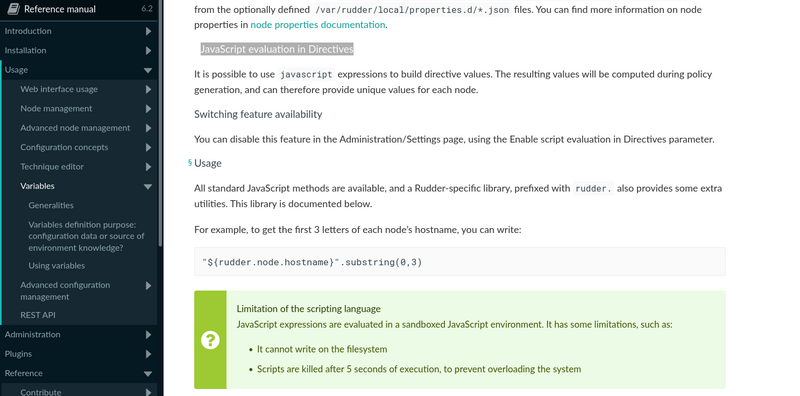Expand the Technique editor arrow

[x=148, y=167]
